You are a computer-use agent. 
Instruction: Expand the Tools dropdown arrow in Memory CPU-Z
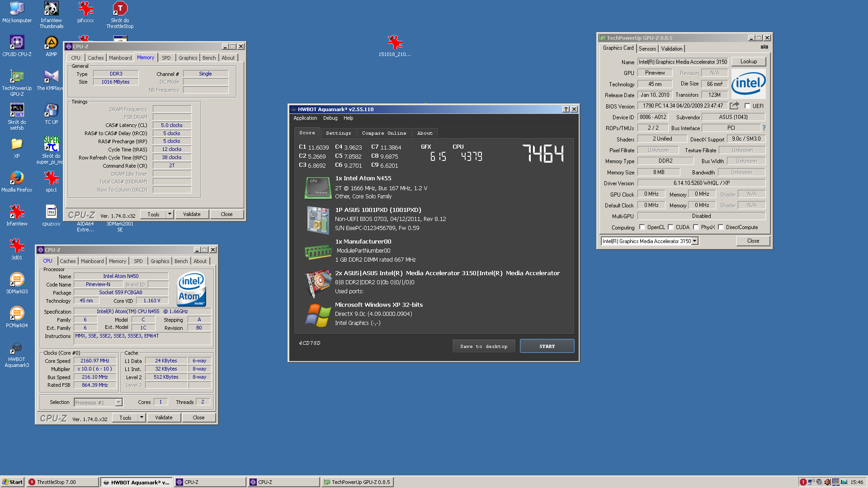coord(170,214)
